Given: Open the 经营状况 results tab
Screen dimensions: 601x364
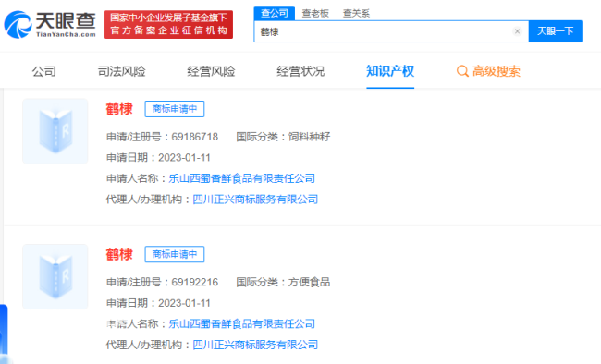Looking at the screenshot, I should click(x=300, y=71).
